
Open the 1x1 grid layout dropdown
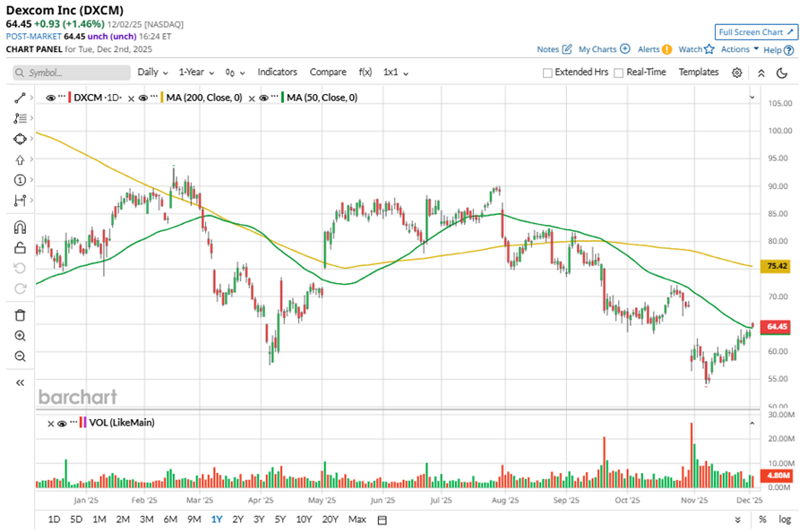(x=396, y=73)
